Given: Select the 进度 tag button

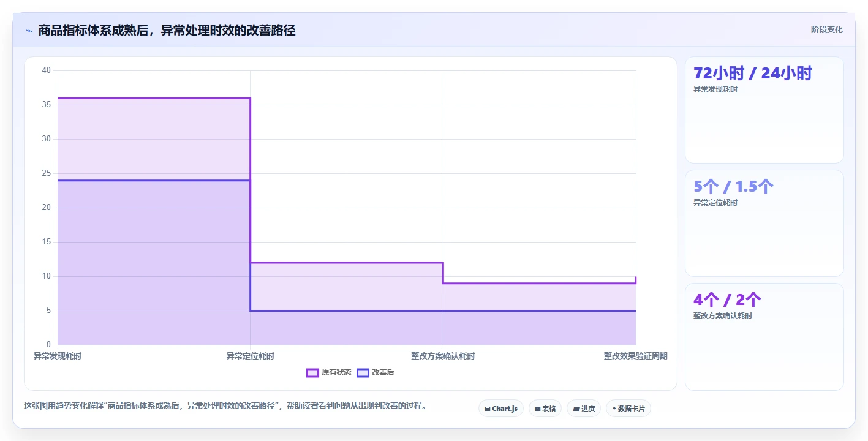Looking at the screenshot, I should pyautogui.click(x=584, y=409).
